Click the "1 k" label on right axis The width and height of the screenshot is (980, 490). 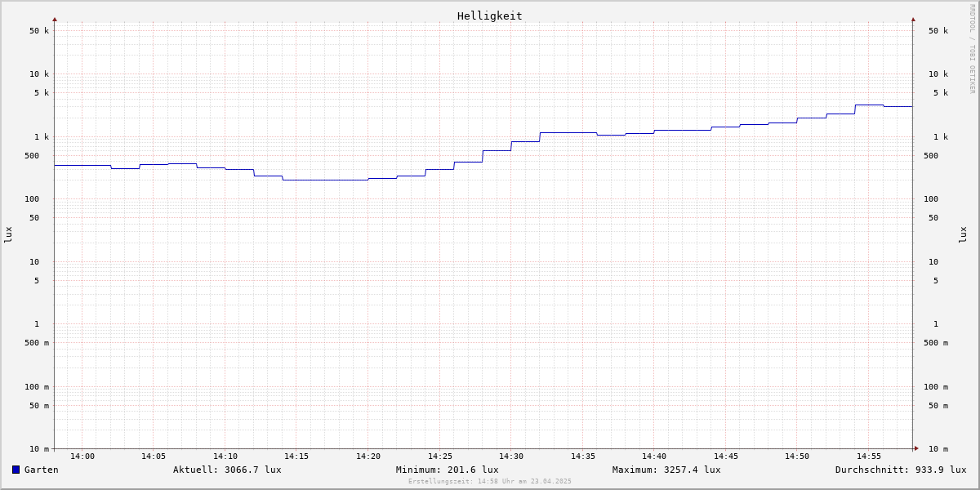click(x=941, y=137)
